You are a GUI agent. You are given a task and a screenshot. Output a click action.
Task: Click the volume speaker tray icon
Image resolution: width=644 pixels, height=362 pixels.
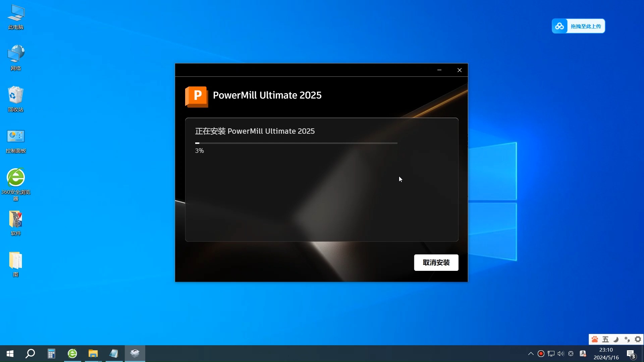(560, 354)
